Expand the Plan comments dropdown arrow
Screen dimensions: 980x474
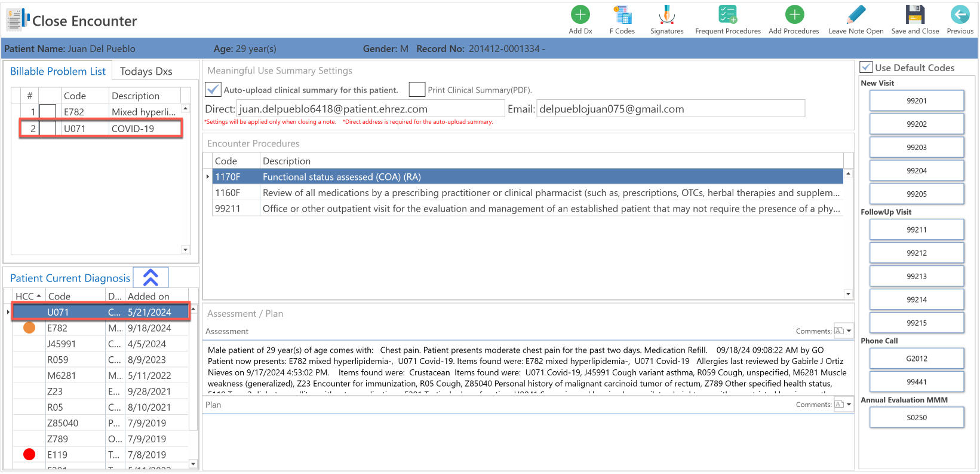[849, 404]
